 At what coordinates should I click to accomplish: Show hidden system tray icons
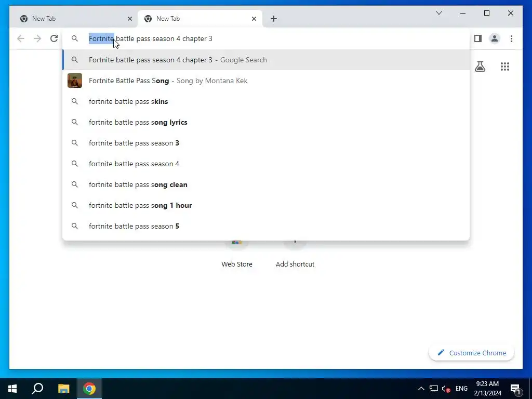click(x=421, y=389)
